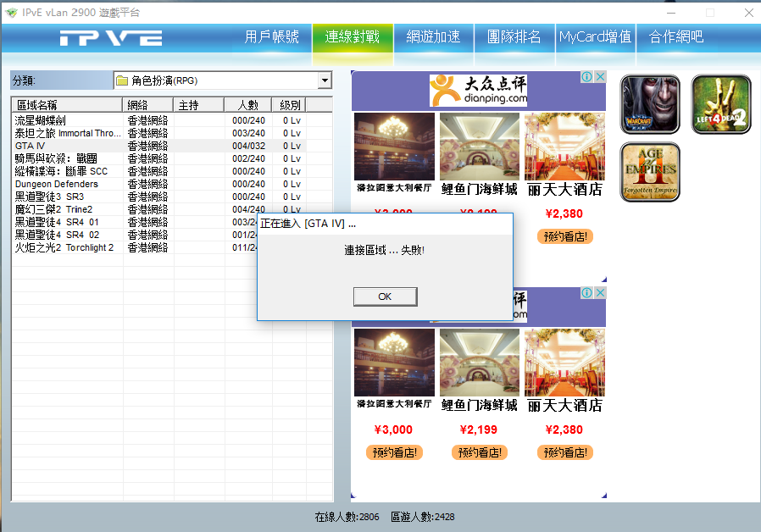Click the top ad info icon

pyautogui.click(x=586, y=77)
